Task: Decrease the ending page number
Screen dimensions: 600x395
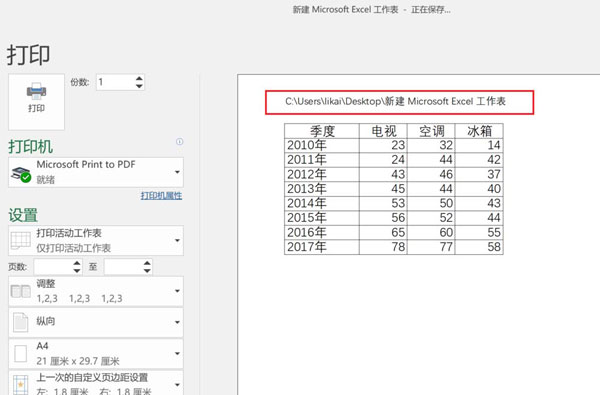Action: tap(147, 271)
